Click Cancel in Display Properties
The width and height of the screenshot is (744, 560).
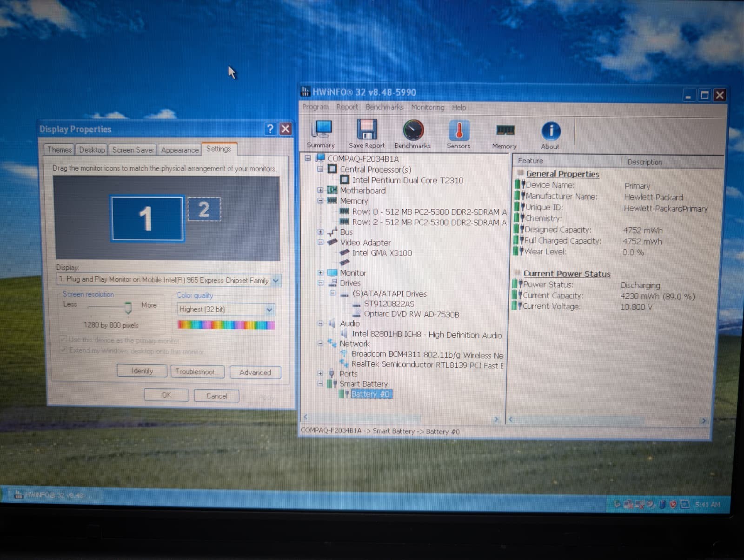pyautogui.click(x=217, y=396)
